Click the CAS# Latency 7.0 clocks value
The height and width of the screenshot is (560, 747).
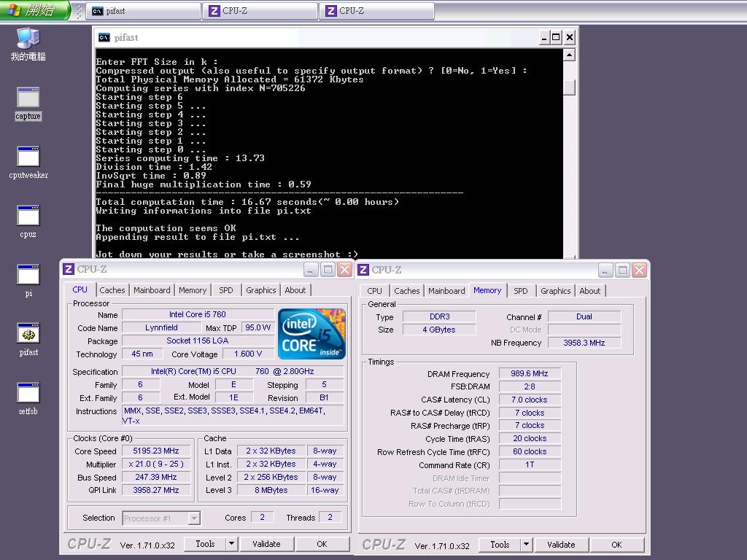click(x=530, y=400)
